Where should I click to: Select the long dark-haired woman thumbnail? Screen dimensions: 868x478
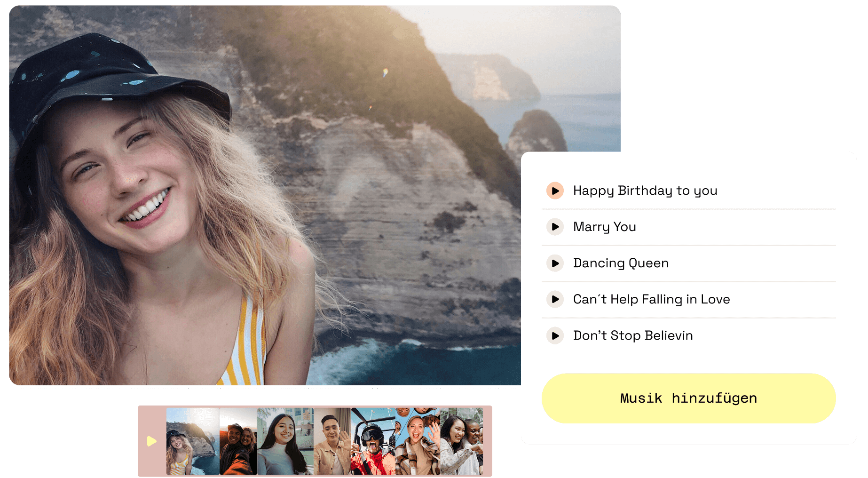285,441
